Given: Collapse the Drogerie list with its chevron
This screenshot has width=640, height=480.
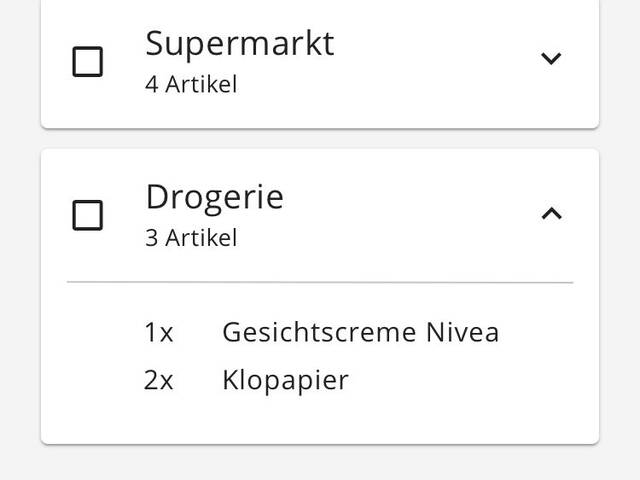Looking at the screenshot, I should [551, 213].
